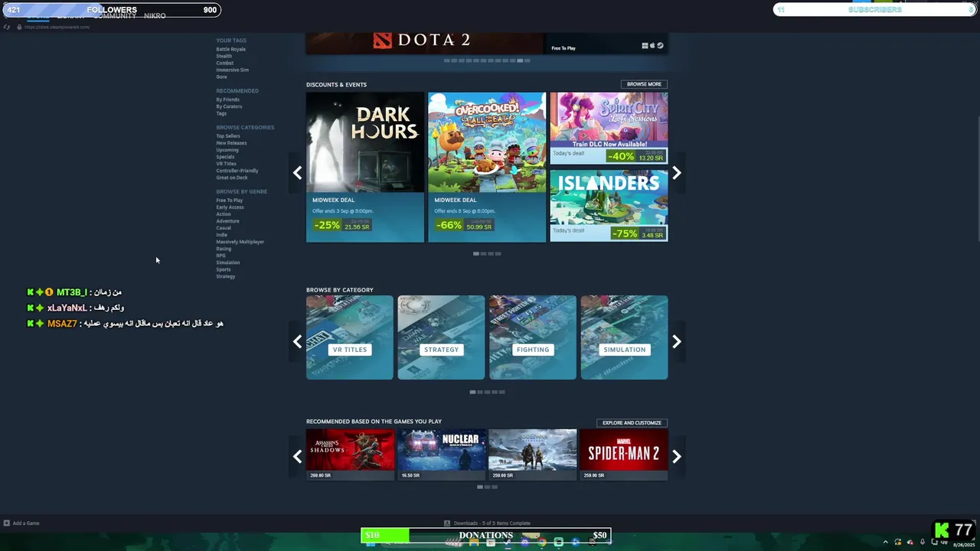Open the Simulation category card
This screenshot has width=980, height=551.
click(624, 337)
